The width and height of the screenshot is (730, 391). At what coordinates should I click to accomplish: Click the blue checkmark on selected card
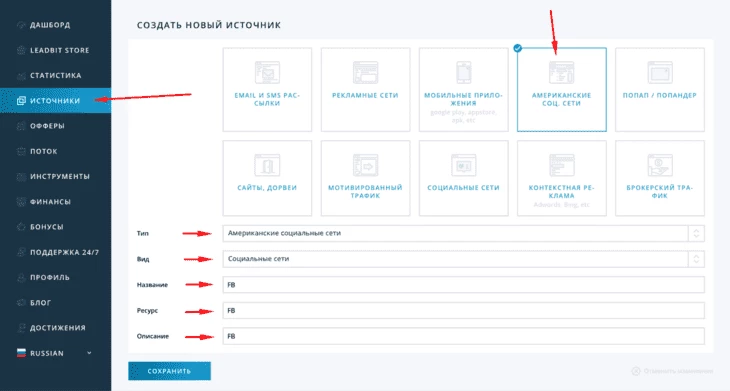tap(517, 47)
